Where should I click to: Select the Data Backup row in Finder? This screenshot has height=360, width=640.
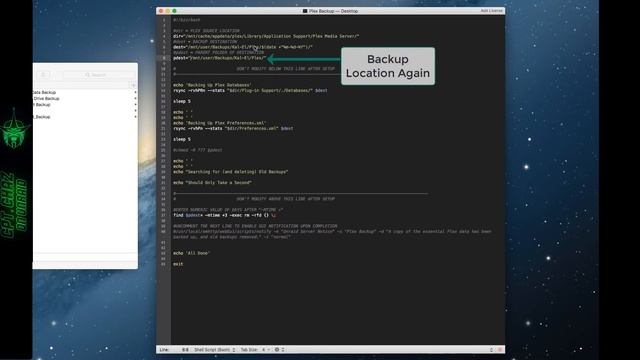click(x=85, y=93)
